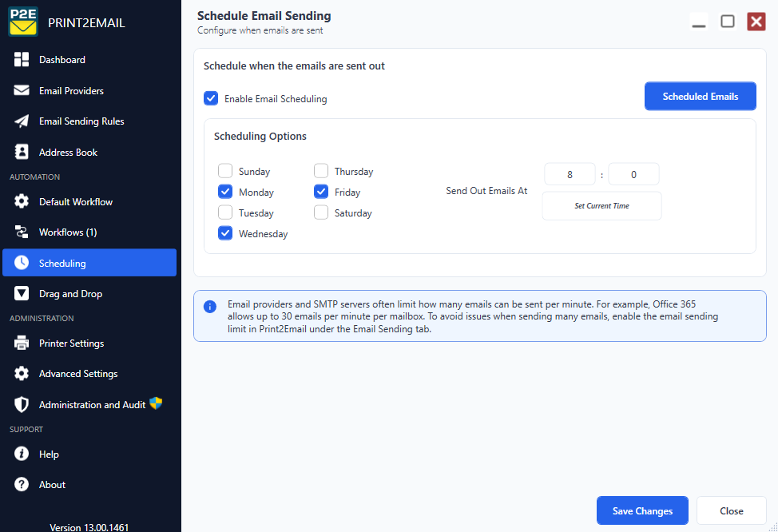
Task: Check the Thursday checkbox
Action: click(321, 171)
